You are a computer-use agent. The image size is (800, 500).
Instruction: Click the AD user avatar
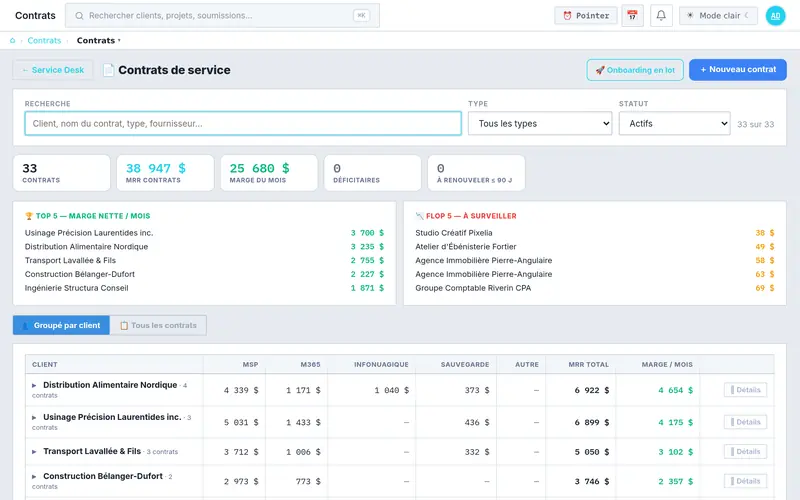[x=775, y=16]
